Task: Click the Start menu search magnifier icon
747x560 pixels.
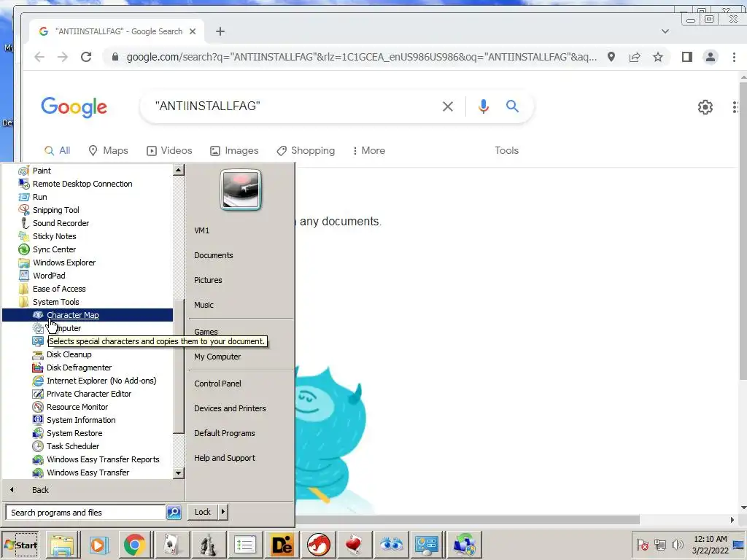Action: (174, 513)
